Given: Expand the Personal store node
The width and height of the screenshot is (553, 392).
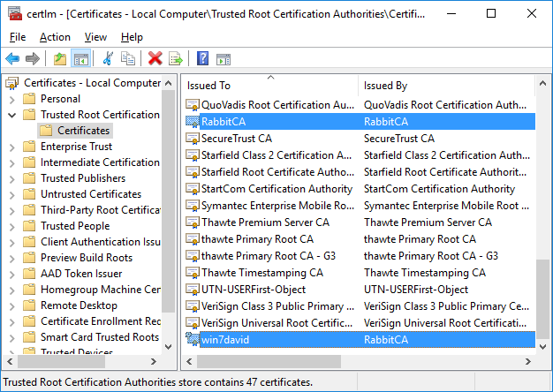Looking at the screenshot, I should (x=12, y=100).
